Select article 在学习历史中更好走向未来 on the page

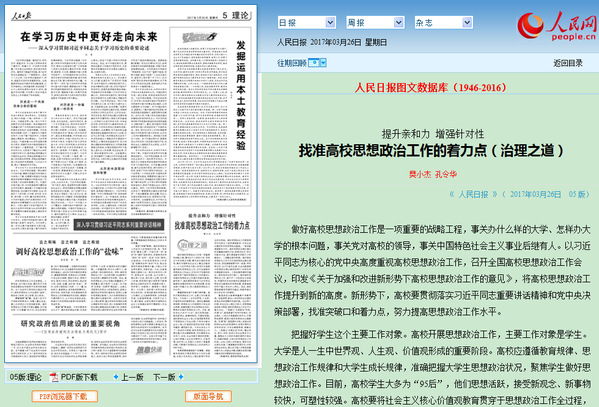pyautogui.click(x=89, y=37)
